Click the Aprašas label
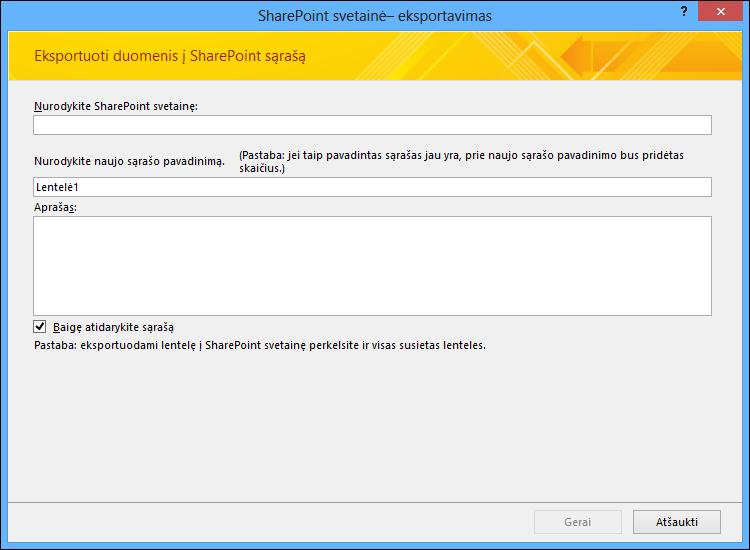750x550 pixels. click(55, 208)
